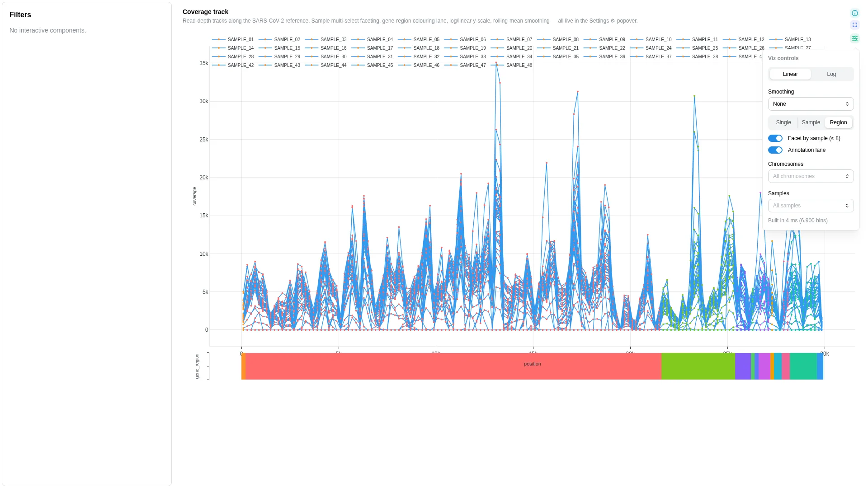Choose Linear y-scale button
This screenshot has width=868, height=488.
point(790,74)
